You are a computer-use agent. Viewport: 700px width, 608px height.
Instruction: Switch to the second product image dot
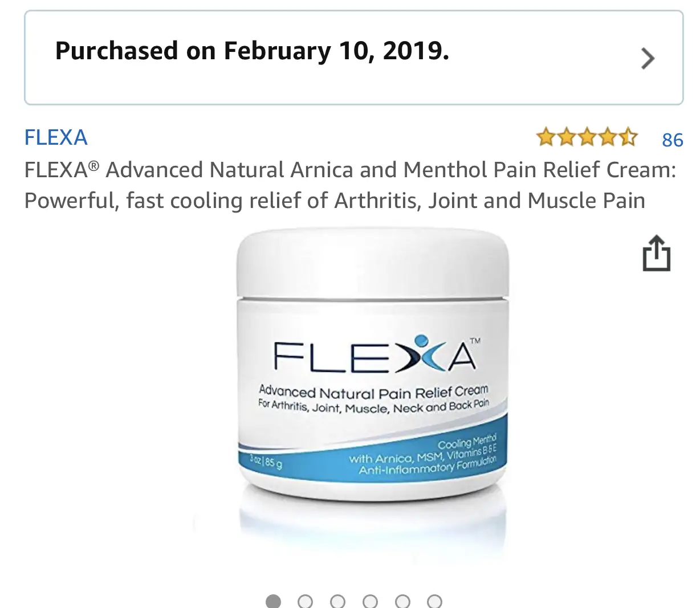tap(306, 601)
